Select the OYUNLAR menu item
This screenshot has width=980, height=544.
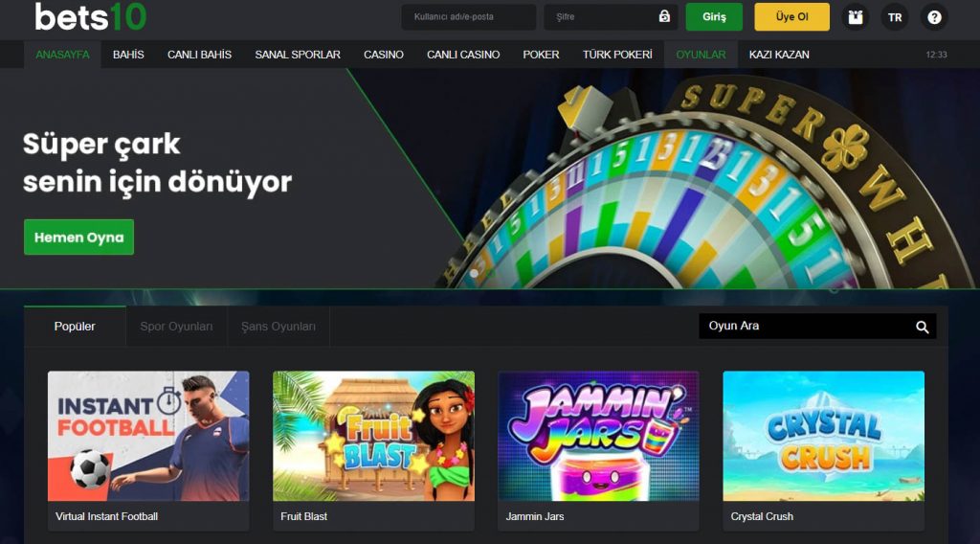(701, 55)
